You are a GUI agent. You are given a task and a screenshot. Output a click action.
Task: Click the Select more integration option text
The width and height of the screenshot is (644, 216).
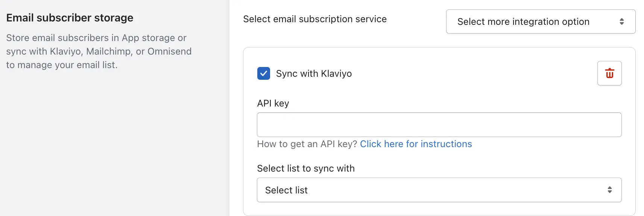point(523,22)
